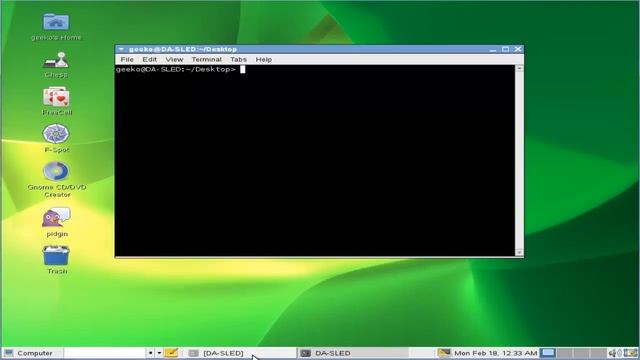The width and height of the screenshot is (640, 360).
Task: Click the terminal scrollbar down arrow
Action: point(519,253)
